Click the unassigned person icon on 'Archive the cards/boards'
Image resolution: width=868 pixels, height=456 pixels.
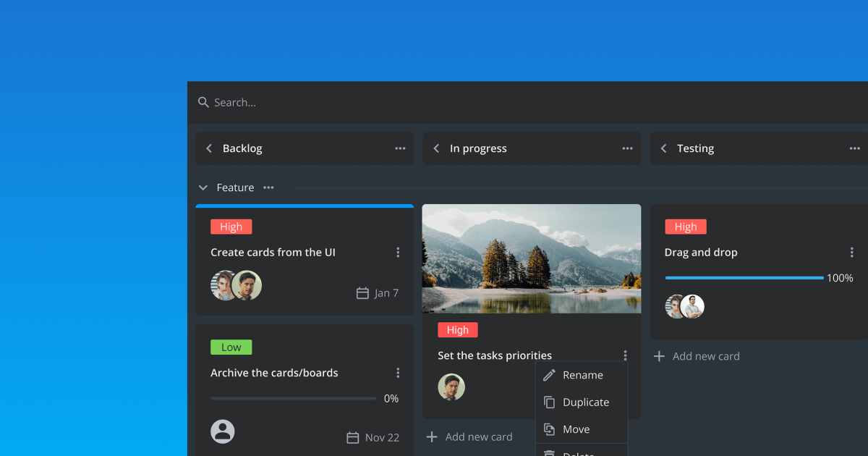tap(223, 431)
